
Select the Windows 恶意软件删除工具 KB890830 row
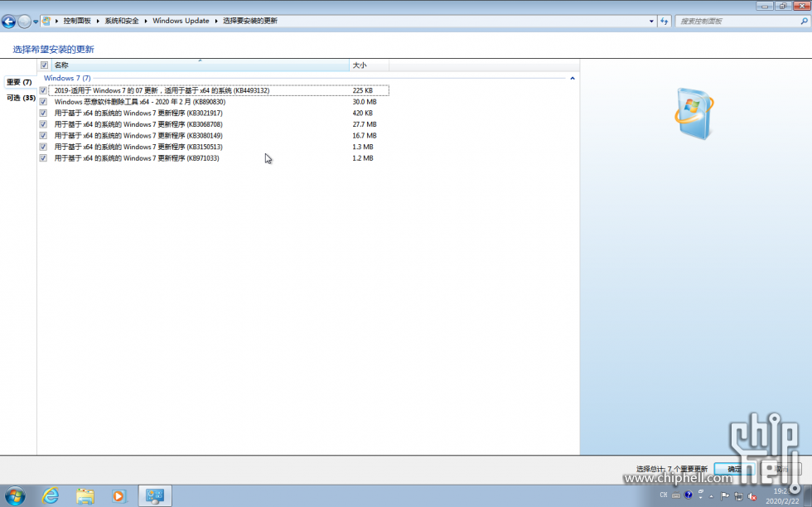point(140,102)
